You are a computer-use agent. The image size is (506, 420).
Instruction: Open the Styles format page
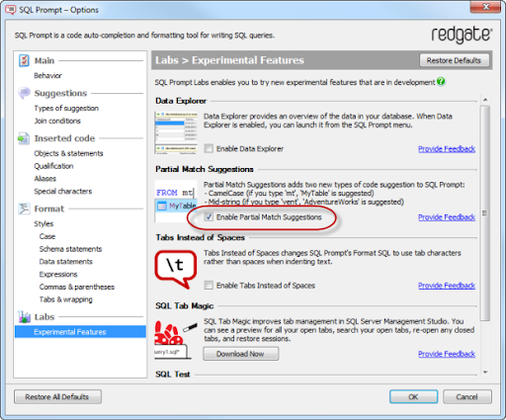click(x=43, y=224)
